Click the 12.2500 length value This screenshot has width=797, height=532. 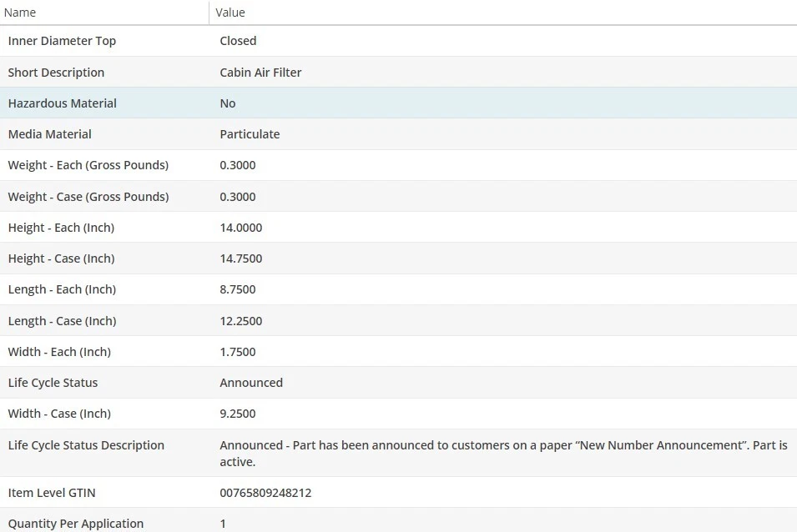(241, 321)
